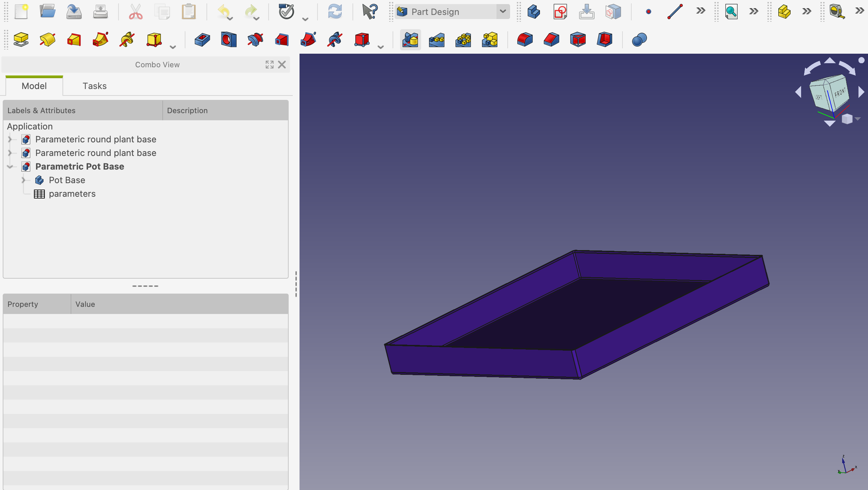This screenshot has width=868, height=490.
Task: Expand the Pot Base tree node
Action: pyautogui.click(x=23, y=180)
